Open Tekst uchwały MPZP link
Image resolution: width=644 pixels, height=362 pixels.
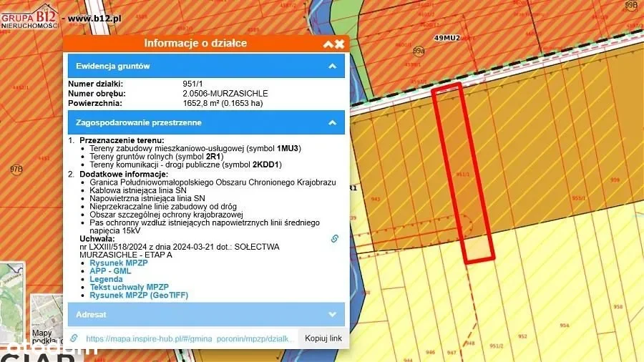tap(129, 287)
